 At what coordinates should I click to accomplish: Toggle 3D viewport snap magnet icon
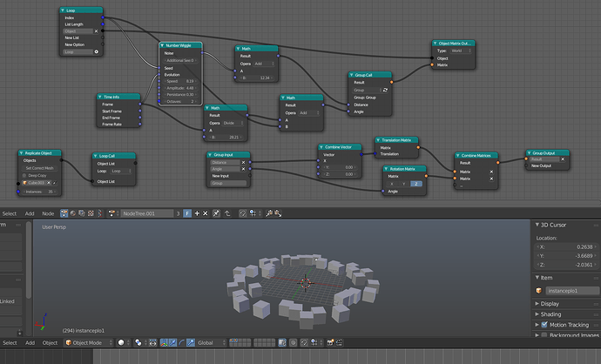(304, 342)
